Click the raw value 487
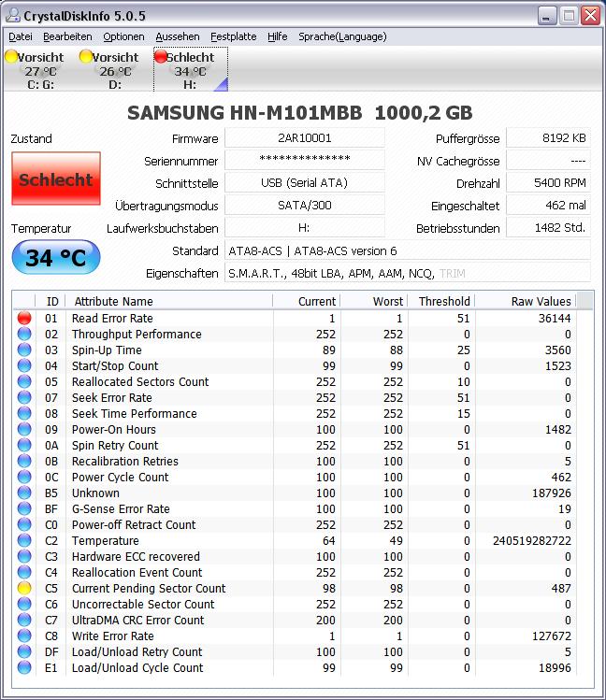Viewport: 606px width, 700px height. (561, 589)
